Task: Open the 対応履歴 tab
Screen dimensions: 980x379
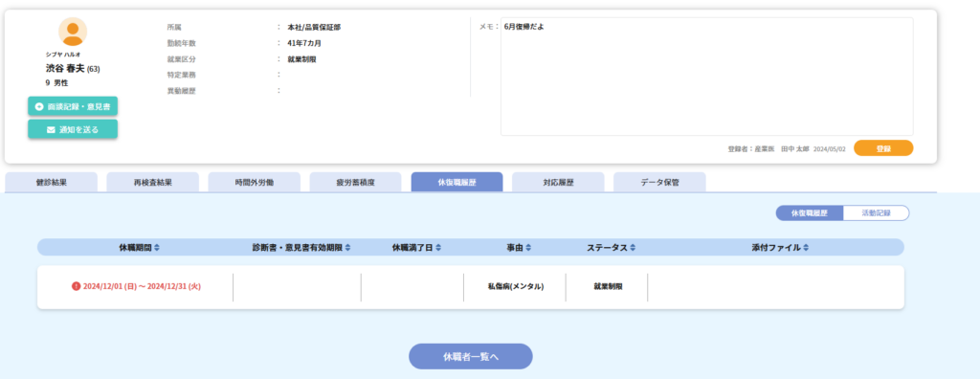Action: pyautogui.click(x=558, y=183)
